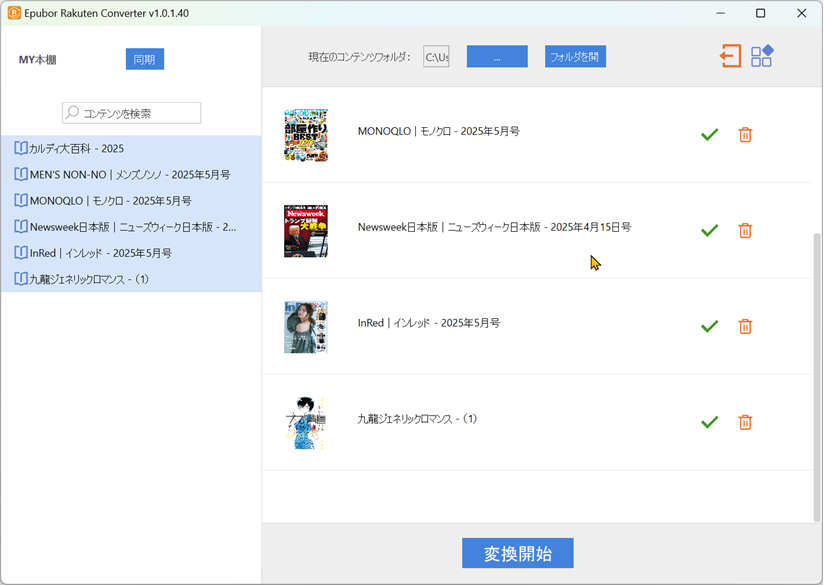The image size is (824, 585).
Task: Click trash icon for Newsweek日本版 row
Action: (x=745, y=231)
